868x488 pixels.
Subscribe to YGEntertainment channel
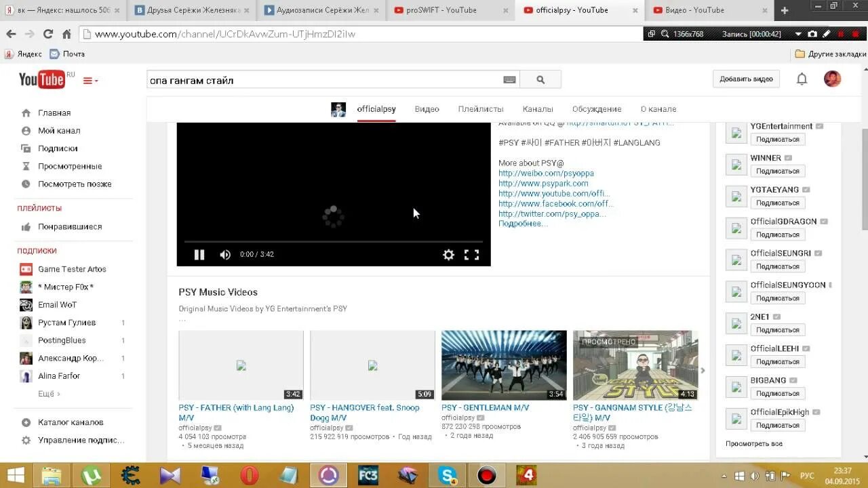click(x=778, y=139)
